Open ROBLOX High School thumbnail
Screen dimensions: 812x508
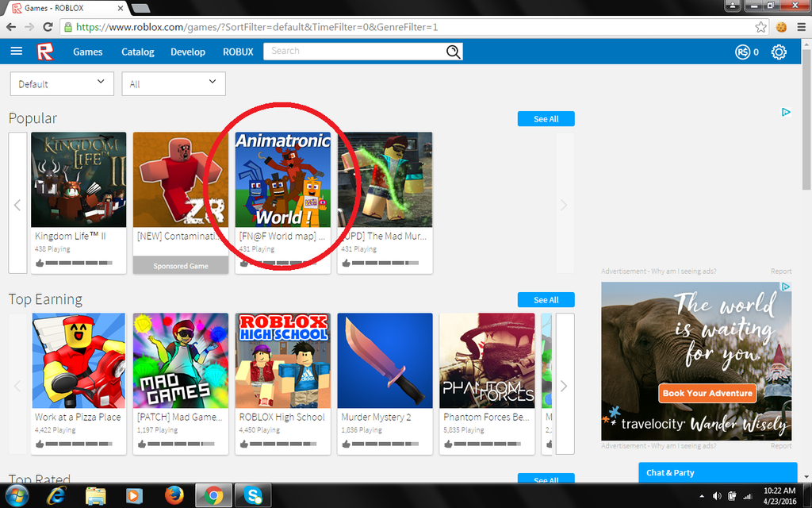coord(283,360)
